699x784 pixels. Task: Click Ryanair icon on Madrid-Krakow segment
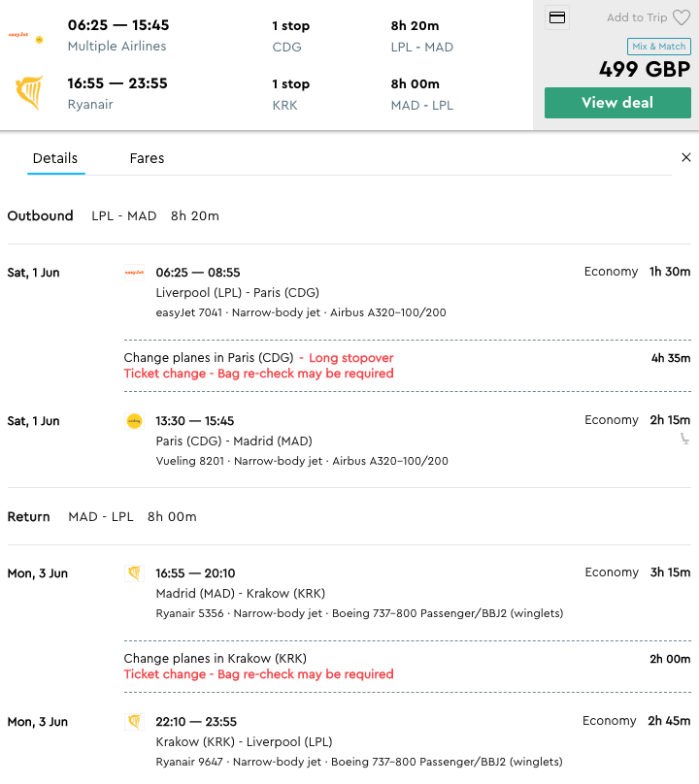click(x=134, y=573)
